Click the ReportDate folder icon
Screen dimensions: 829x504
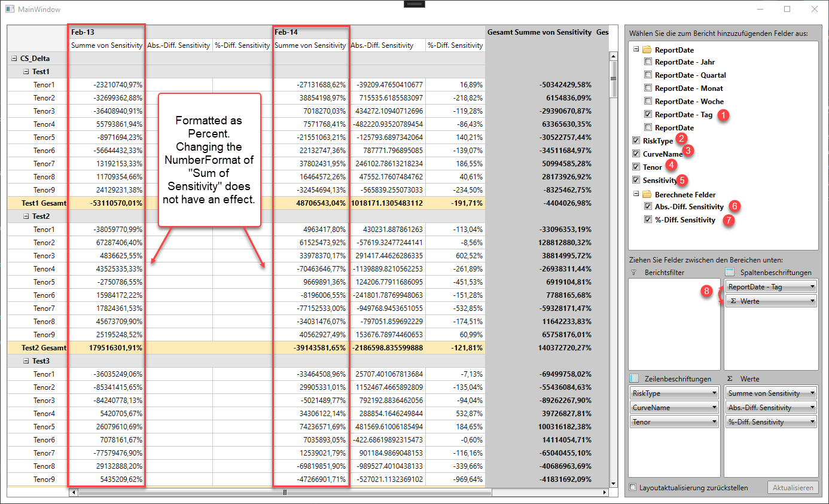pos(647,50)
